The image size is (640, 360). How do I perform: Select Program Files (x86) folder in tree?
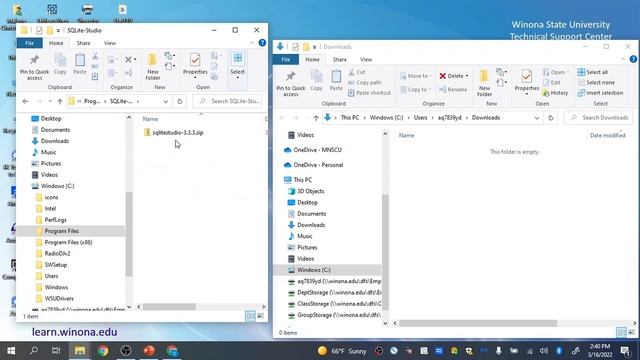point(68,242)
